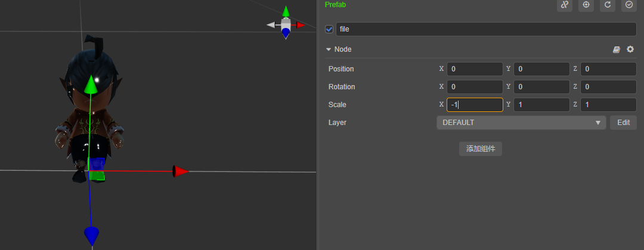The image size is (644, 250).
Task: Click the green Y move arrow on character
Action: pyautogui.click(x=90, y=86)
